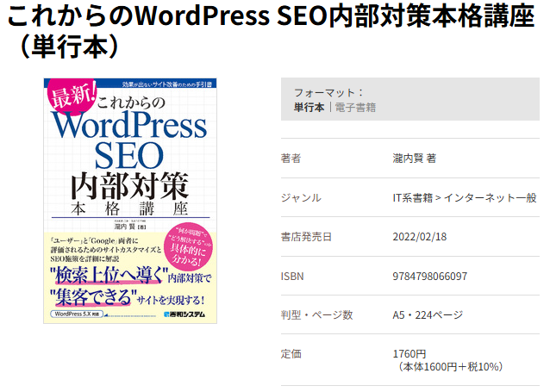Click the フォーマット： heading label
Viewport: 550px width, 392px height.
[x=328, y=92]
